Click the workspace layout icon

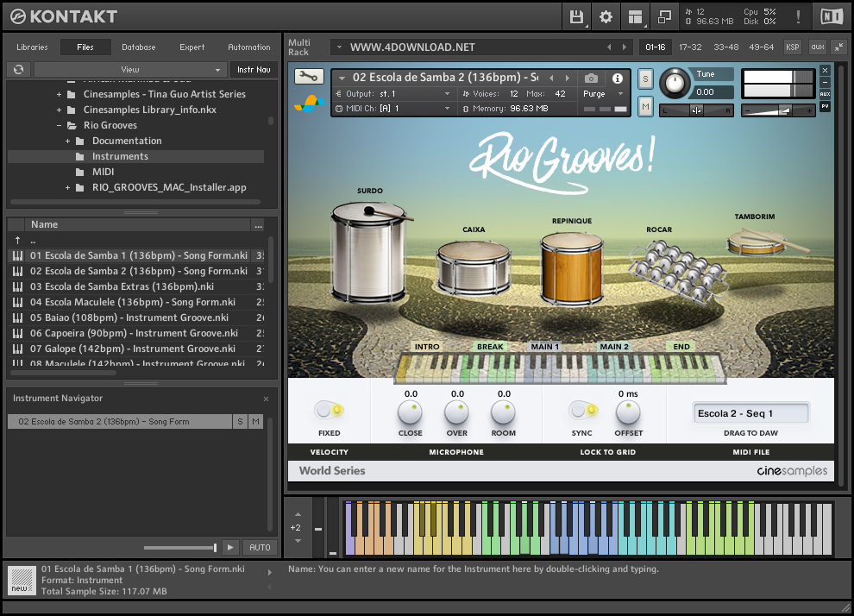636,16
